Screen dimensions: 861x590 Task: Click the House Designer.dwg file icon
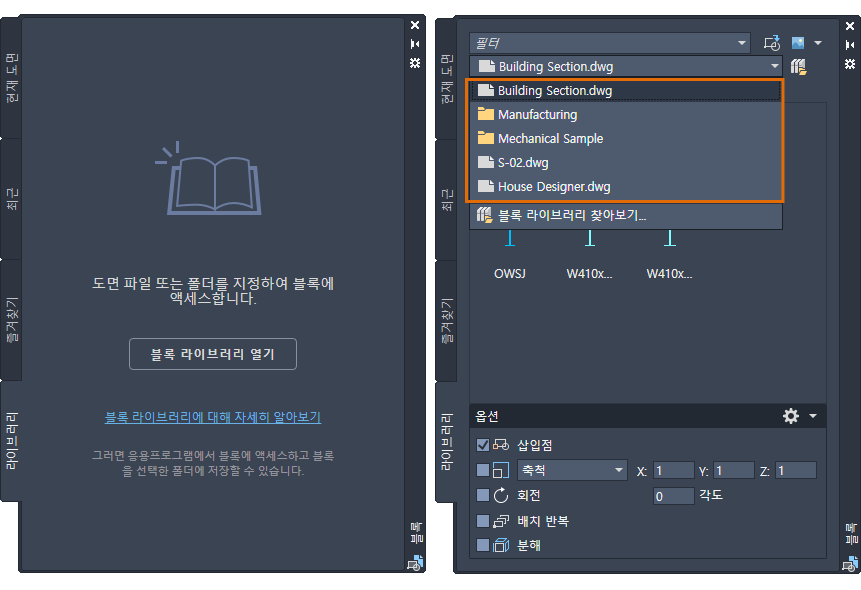pyautogui.click(x=486, y=186)
